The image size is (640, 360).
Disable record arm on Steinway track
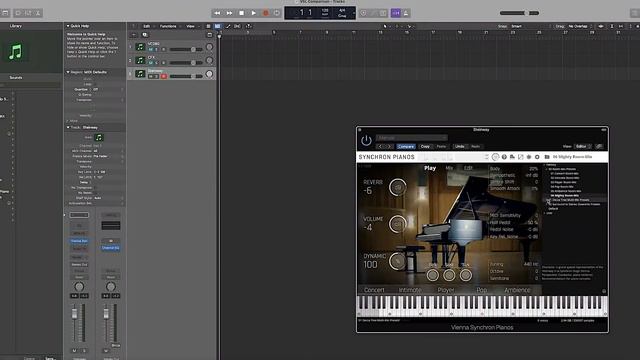point(164,76)
